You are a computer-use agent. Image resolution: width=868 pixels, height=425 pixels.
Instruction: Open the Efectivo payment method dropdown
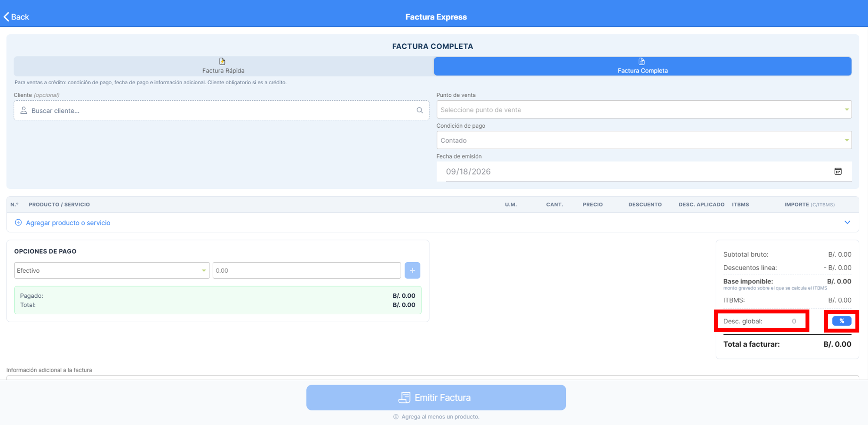pyautogui.click(x=112, y=270)
